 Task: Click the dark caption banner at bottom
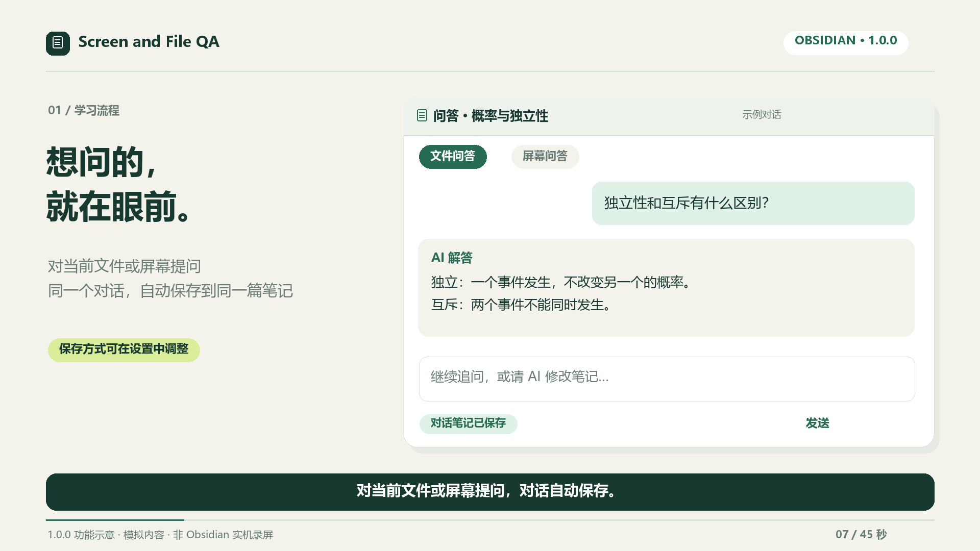coord(490,492)
